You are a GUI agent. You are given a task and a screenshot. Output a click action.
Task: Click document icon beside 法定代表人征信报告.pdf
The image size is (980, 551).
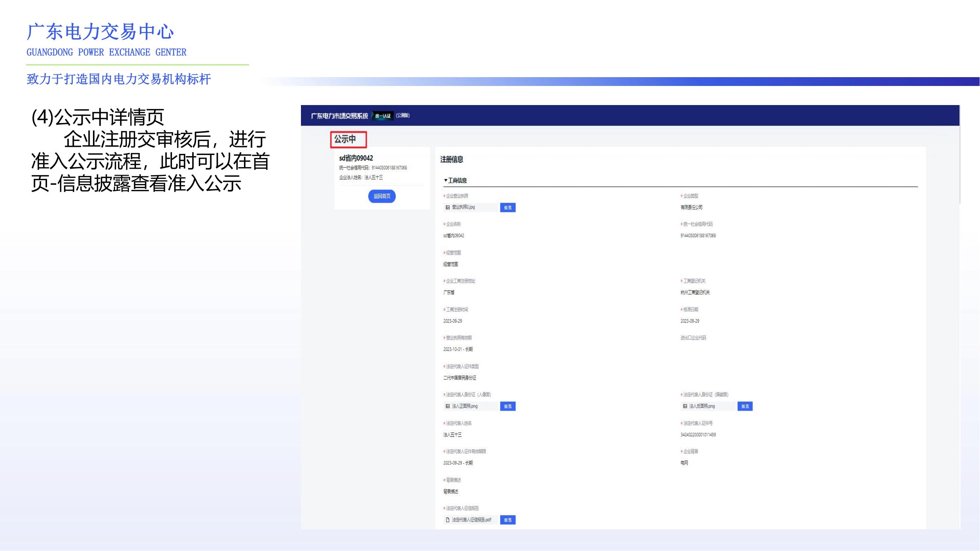448,520
